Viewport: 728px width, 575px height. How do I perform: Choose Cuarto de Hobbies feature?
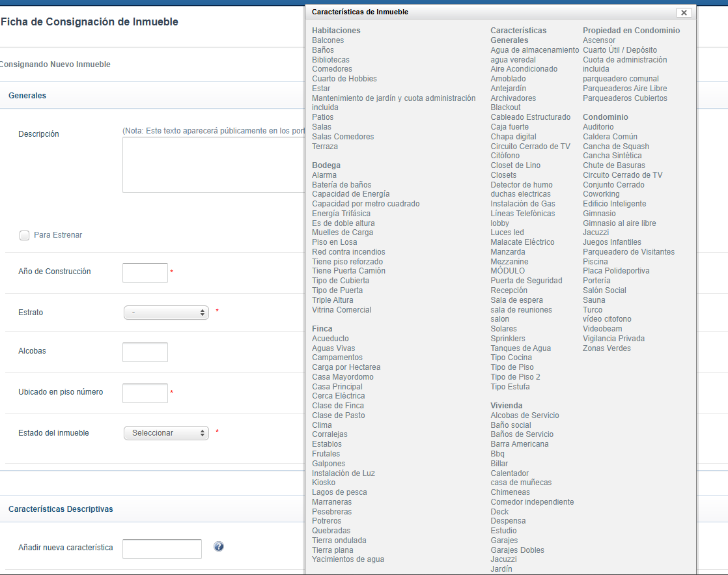(x=344, y=79)
